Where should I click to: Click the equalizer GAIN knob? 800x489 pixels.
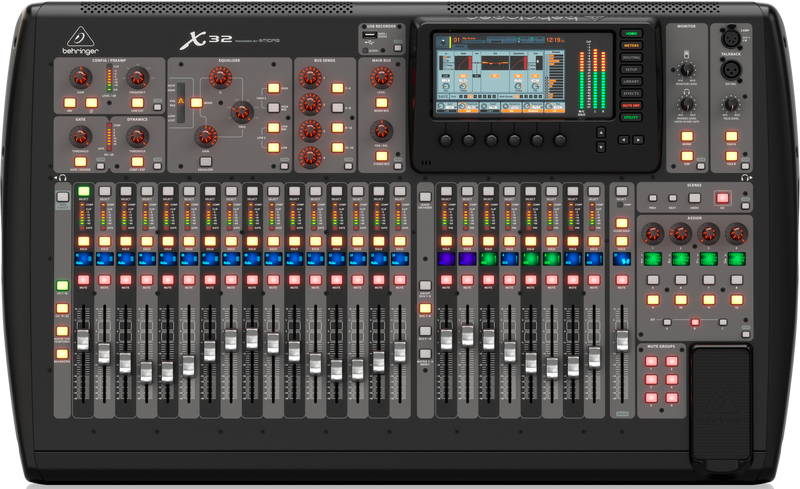[206, 136]
